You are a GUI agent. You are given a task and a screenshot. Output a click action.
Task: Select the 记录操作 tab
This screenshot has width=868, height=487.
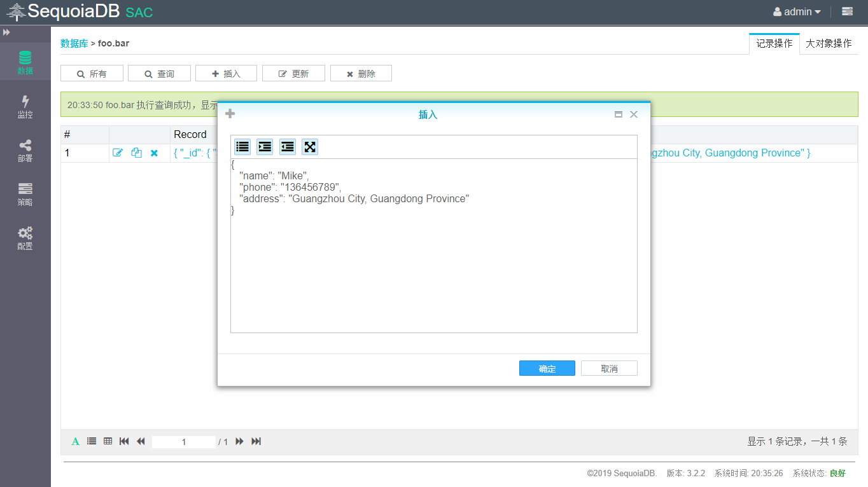pyautogui.click(x=774, y=43)
